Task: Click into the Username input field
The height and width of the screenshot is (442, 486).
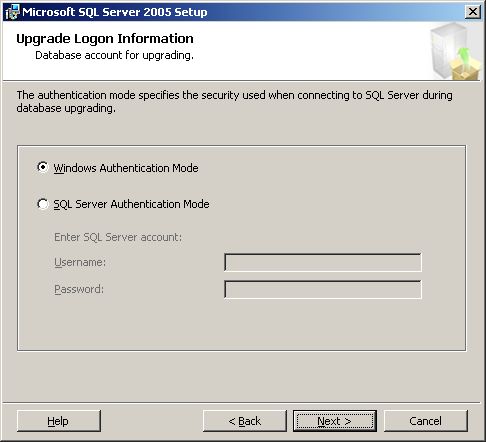Action: click(x=323, y=262)
